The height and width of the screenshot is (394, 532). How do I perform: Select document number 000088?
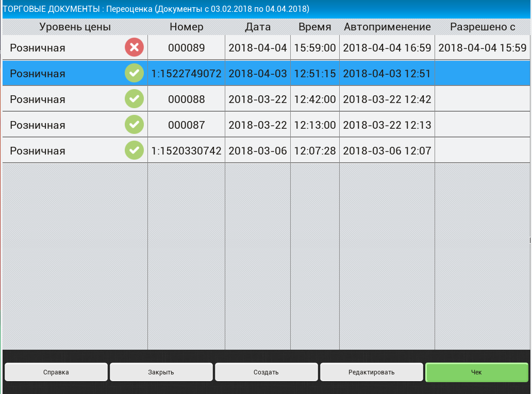186,99
